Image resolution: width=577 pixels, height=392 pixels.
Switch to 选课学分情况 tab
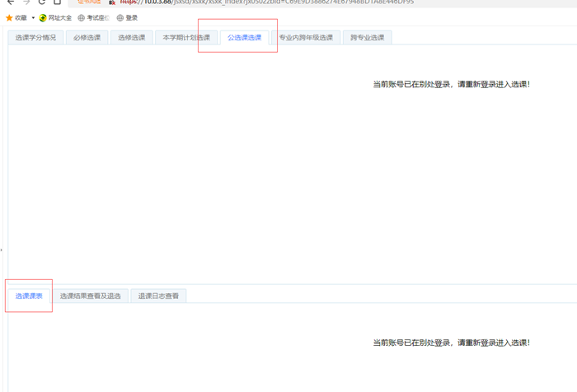[35, 38]
